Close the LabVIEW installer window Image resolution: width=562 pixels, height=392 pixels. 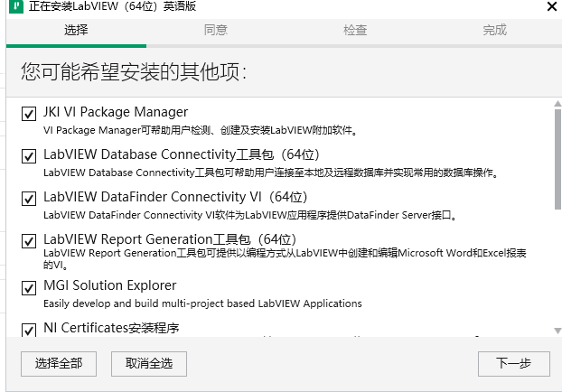[552, 6]
